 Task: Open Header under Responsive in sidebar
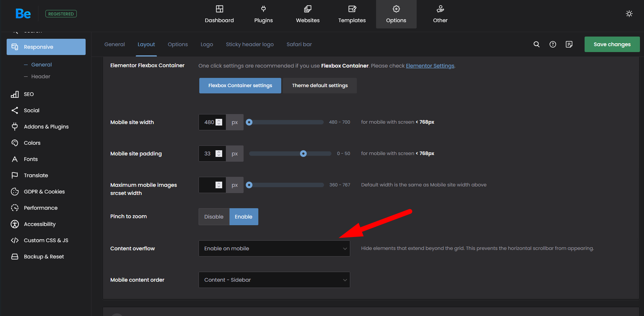coord(41,76)
